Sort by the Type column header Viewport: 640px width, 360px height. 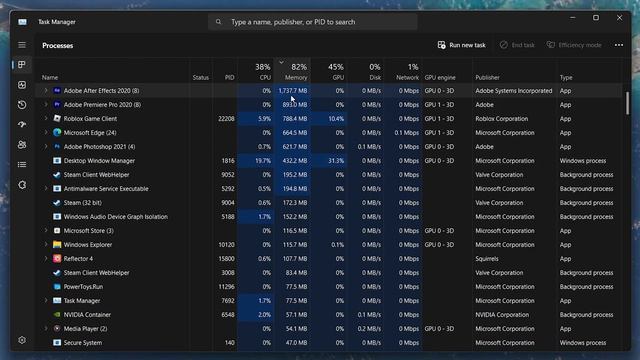coord(566,78)
